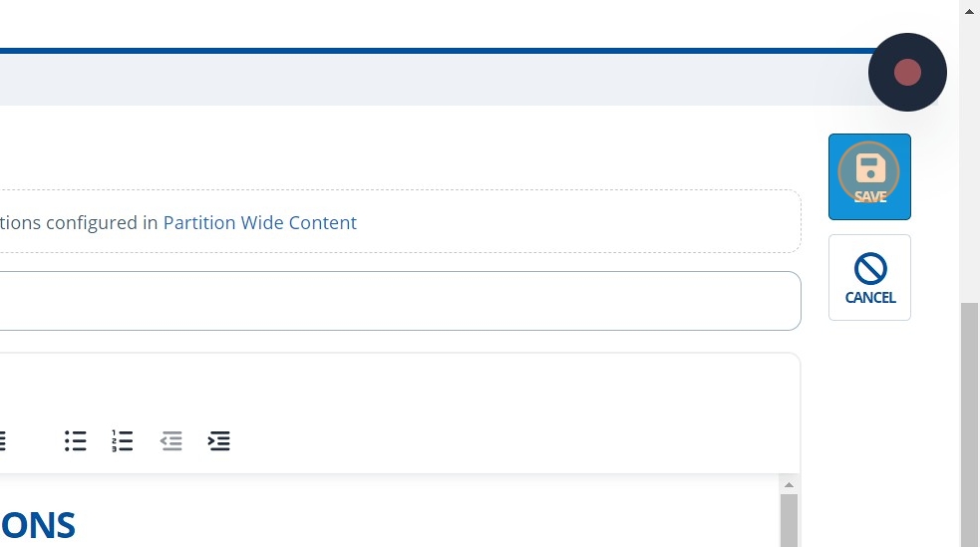
Task: Click the Save floppy disk button
Action: [x=869, y=176]
